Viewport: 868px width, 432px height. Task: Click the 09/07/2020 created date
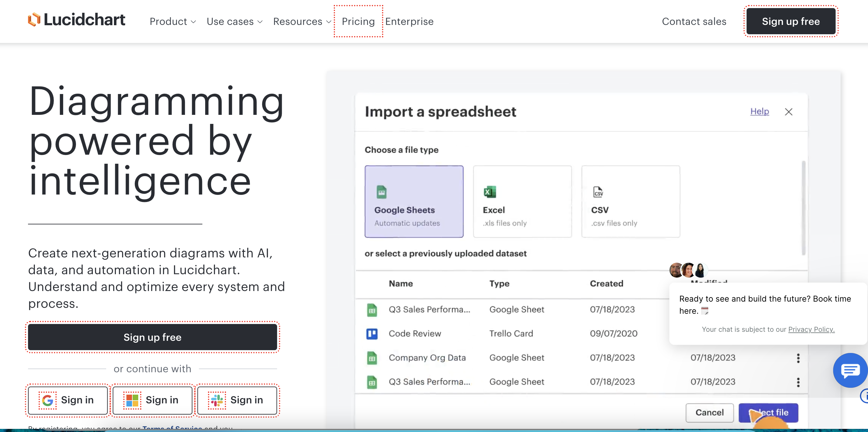click(x=614, y=334)
